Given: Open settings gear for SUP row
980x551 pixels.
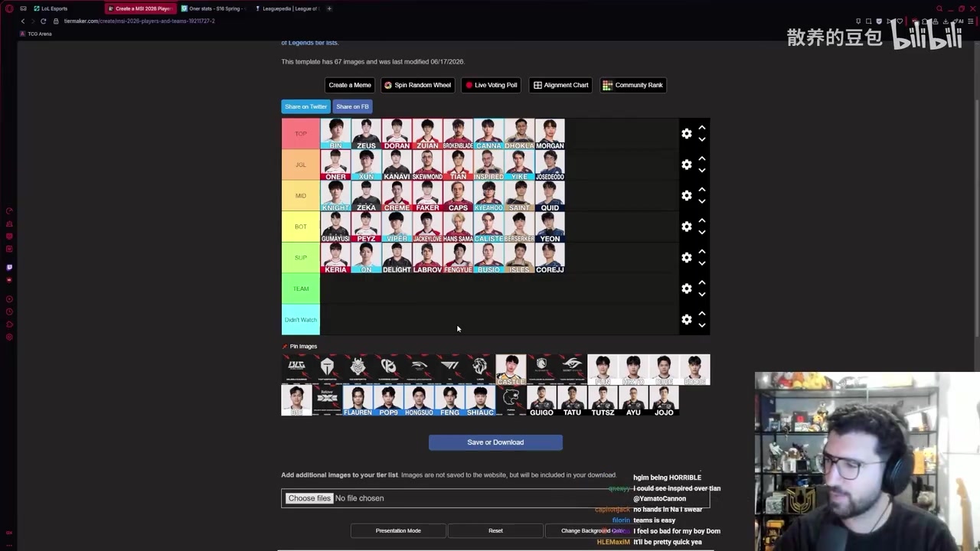Looking at the screenshot, I should click(x=687, y=258).
